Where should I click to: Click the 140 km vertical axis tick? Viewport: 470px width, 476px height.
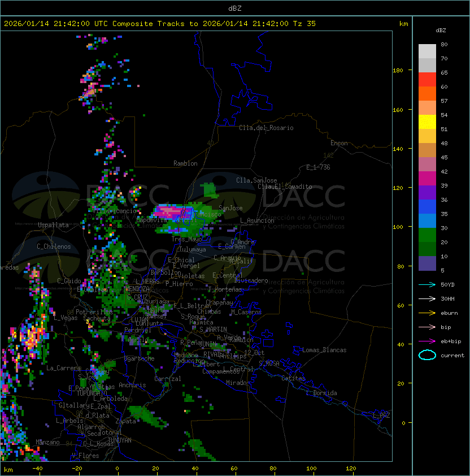click(x=398, y=149)
